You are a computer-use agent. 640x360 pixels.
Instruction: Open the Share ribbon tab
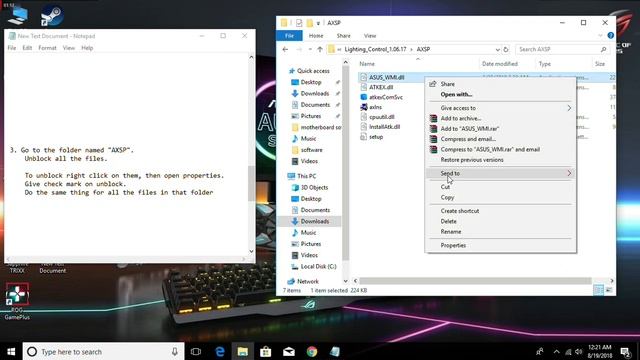[343, 36]
